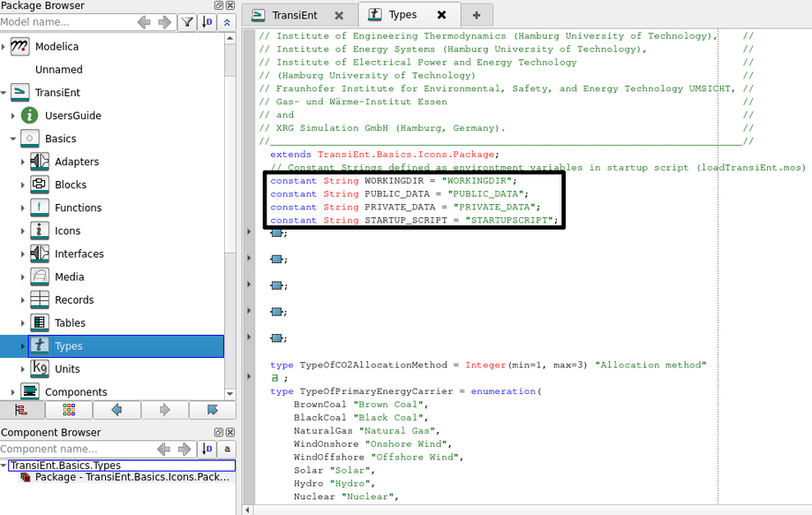Screen dimensions: 812x515
Task: Click the Package Browser filter funnel icon
Action: coord(187,22)
